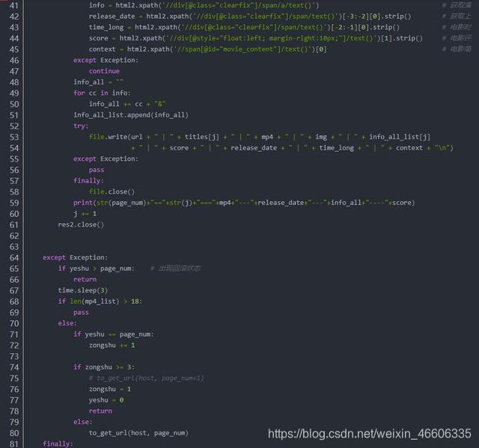Click 'info_all_list[j]' on line 53
Image resolution: width=479 pixels, height=448 pixels.
400,137
